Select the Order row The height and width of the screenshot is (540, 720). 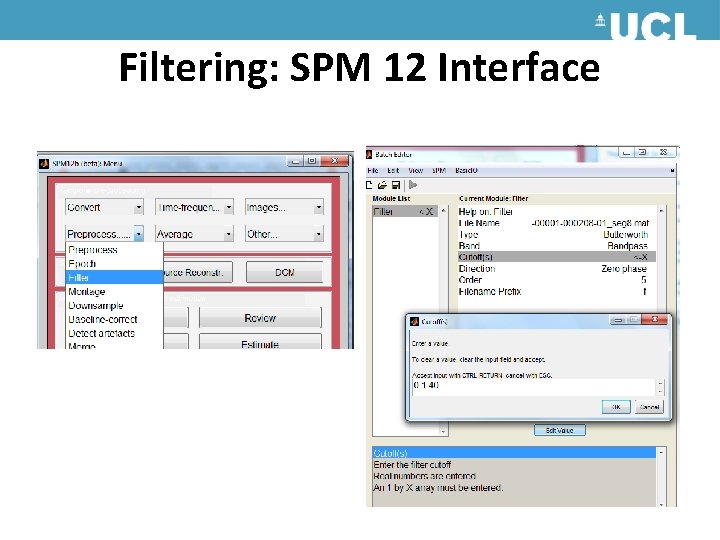[557, 280]
